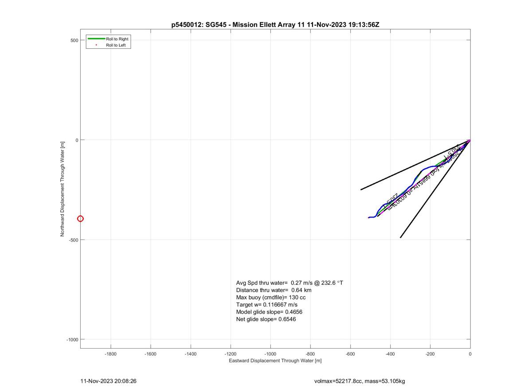Click 'Target w= 0.116667 m/s' text
532x392 pixels.
tap(266, 305)
